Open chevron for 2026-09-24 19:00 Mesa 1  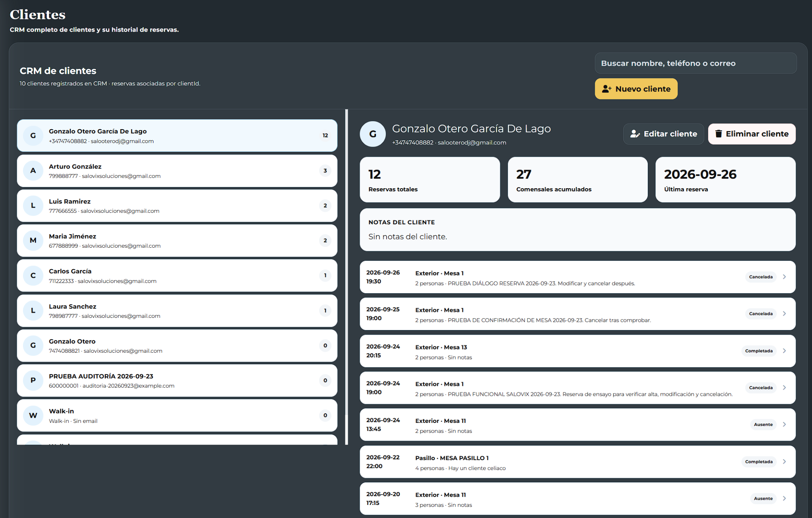pyautogui.click(x=784, y=388)
